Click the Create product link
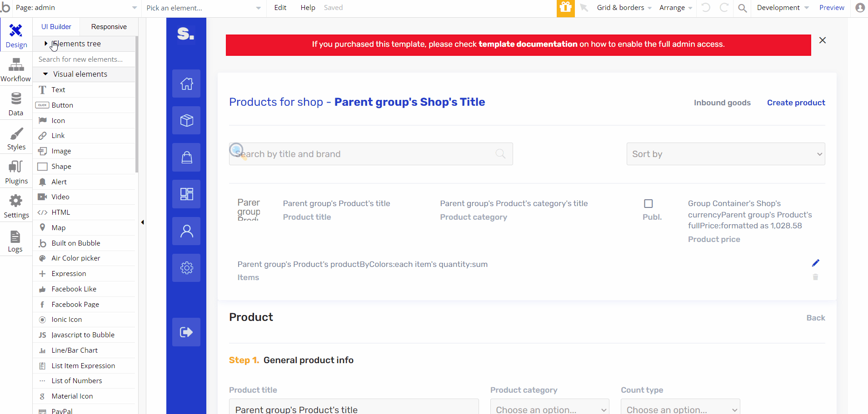The image size is (868, 414). (796, 103)
